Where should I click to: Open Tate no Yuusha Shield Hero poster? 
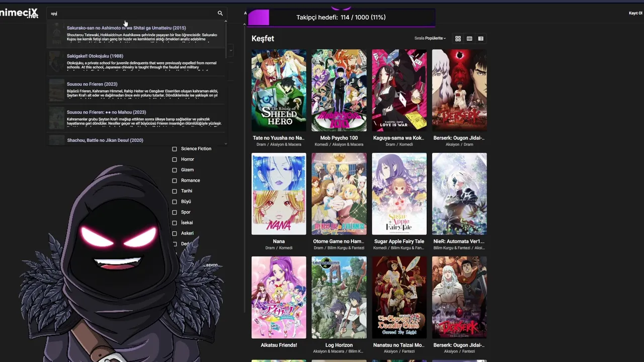tap(279, 90)
